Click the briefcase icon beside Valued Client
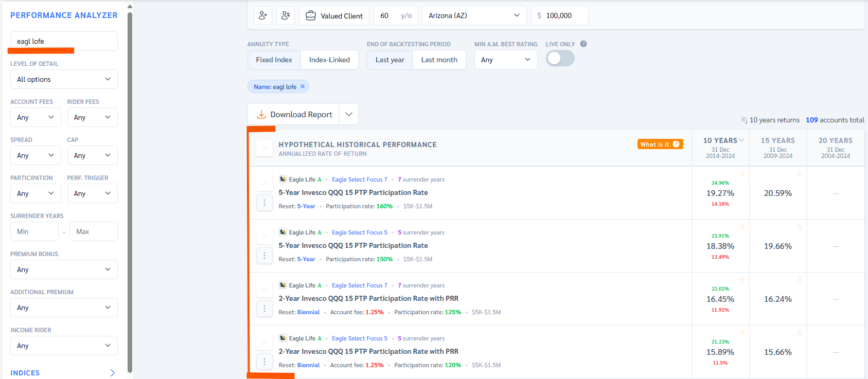Viewport: 868px width, 379px height. pos(311,16)
